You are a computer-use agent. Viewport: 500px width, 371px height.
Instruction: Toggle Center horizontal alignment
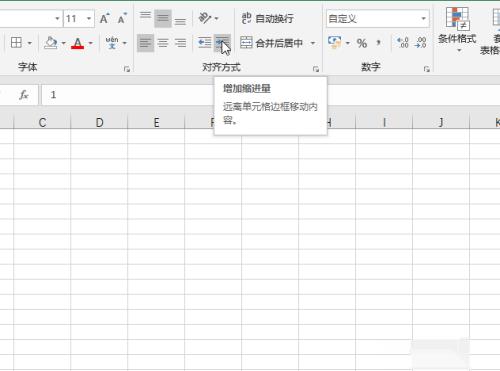163,43
